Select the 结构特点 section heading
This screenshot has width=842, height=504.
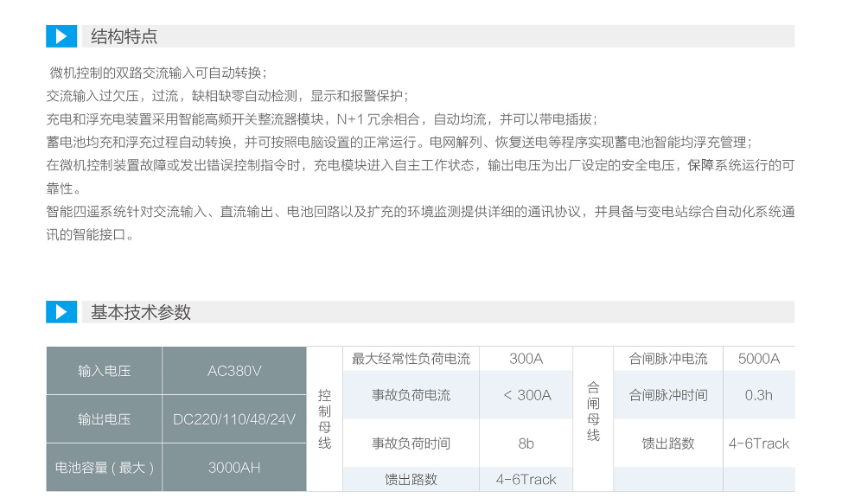coord(124,36)
